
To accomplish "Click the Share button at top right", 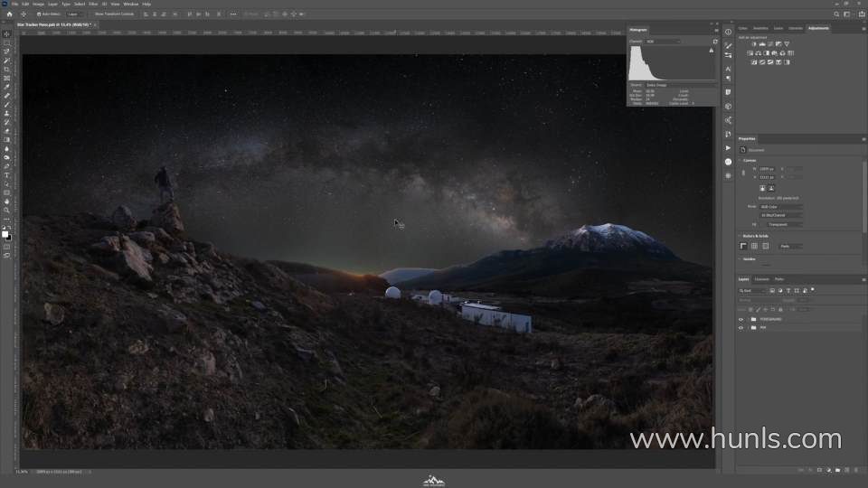I will [x=862, y=14].
